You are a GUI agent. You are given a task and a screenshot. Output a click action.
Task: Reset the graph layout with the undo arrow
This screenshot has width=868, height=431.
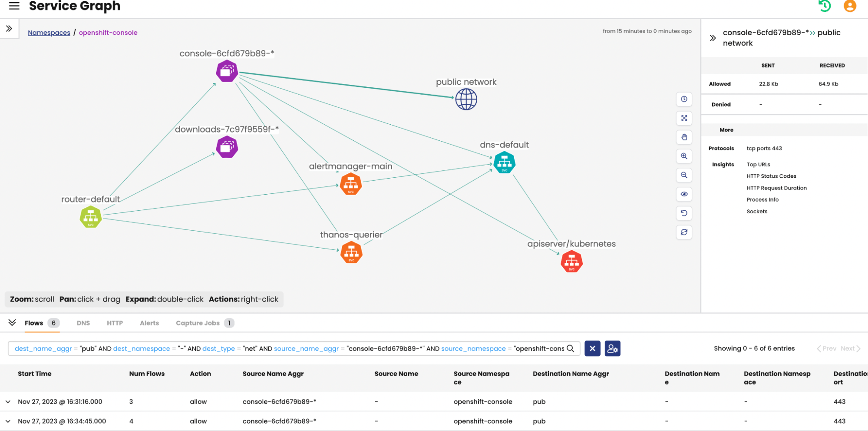(x=684, y=213)
